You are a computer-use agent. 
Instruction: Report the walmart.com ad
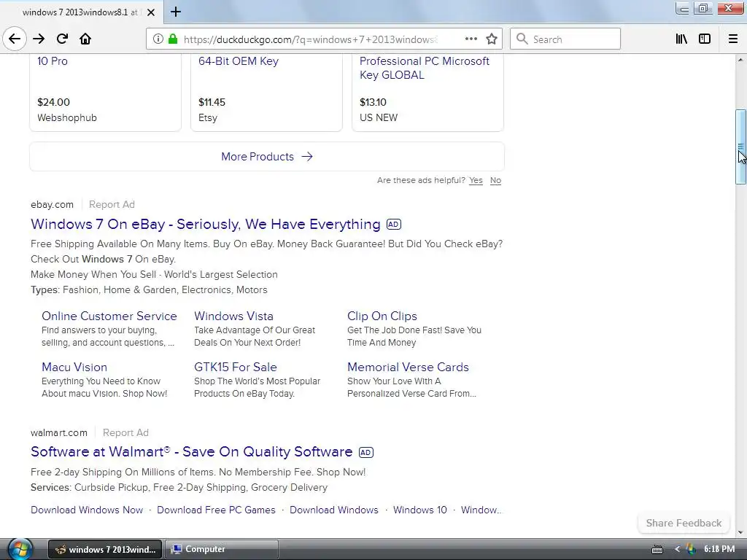pyautogui.click(x=125, y=432)
